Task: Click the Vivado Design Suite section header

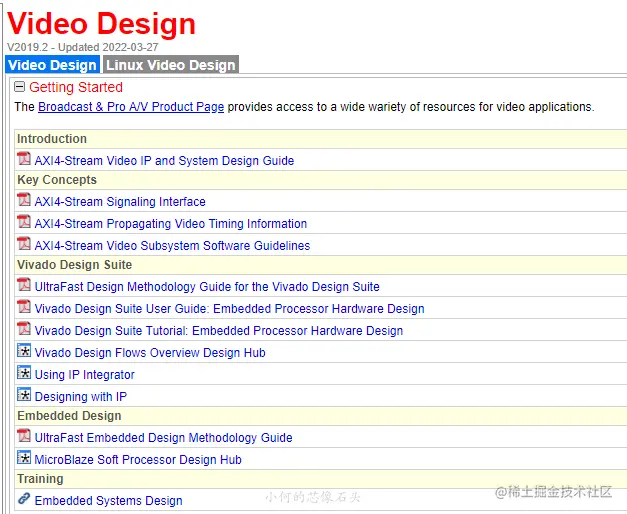Action: 321,265
